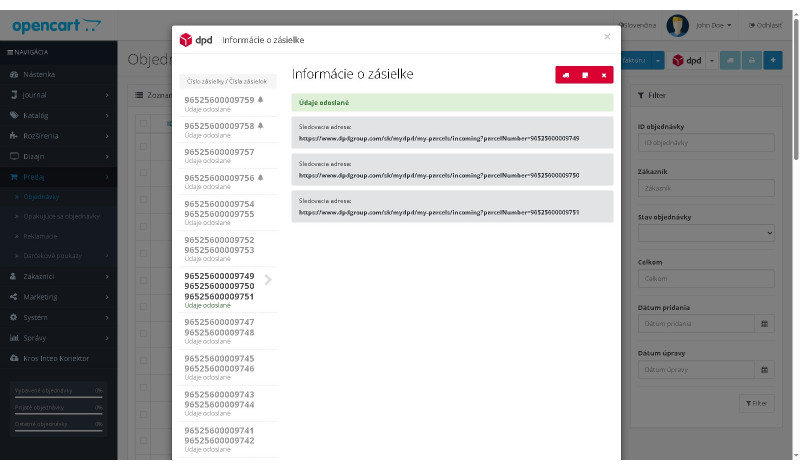Open the dropdown arrow next to faktúru button
The width and height of the screenshot is (800, 470).
point(658,60)
